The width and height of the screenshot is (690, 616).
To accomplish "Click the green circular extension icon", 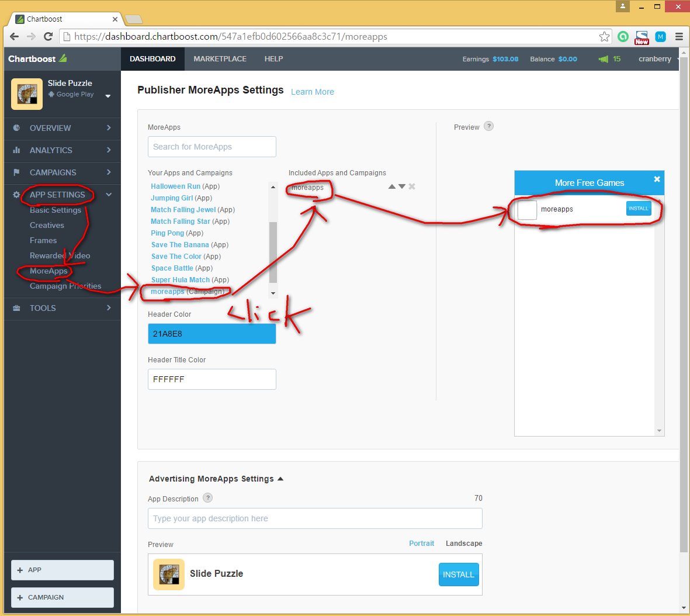I will coord(623,37).
